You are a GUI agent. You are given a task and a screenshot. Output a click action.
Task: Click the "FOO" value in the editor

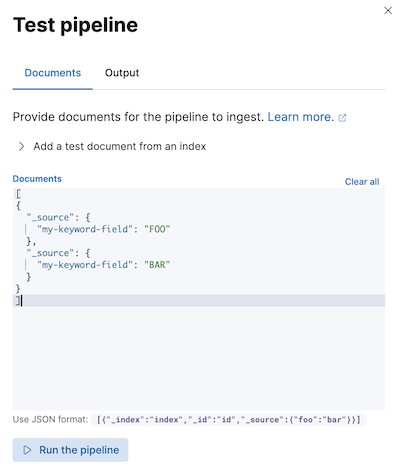[157, 229]
